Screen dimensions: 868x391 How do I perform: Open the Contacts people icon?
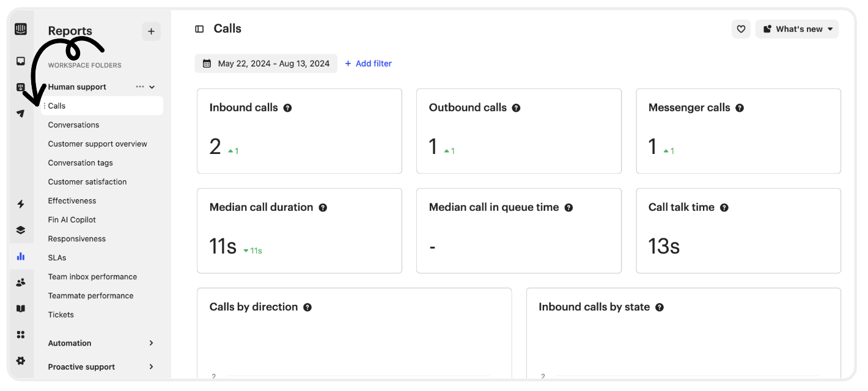click(x=21, y=282)
